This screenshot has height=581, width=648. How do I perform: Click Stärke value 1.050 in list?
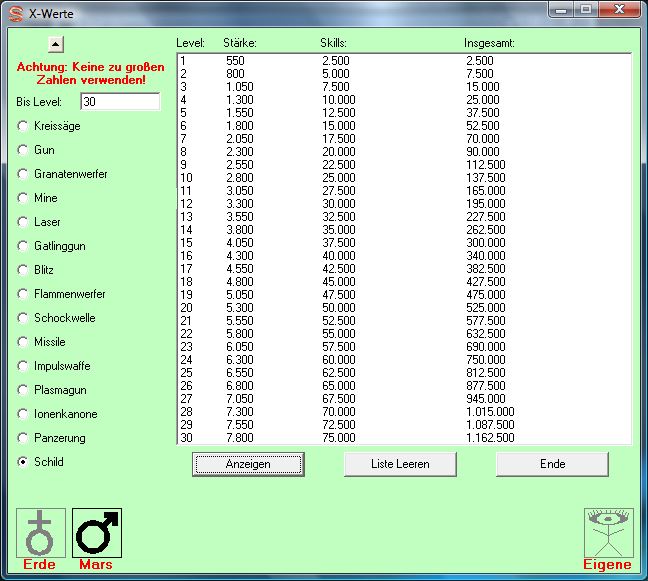point(240,87)
